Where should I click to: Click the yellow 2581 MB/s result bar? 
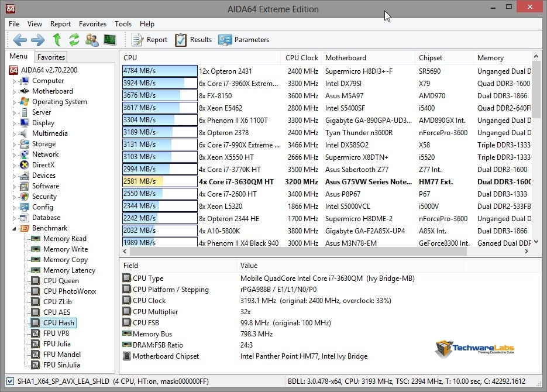pos(160,181)
